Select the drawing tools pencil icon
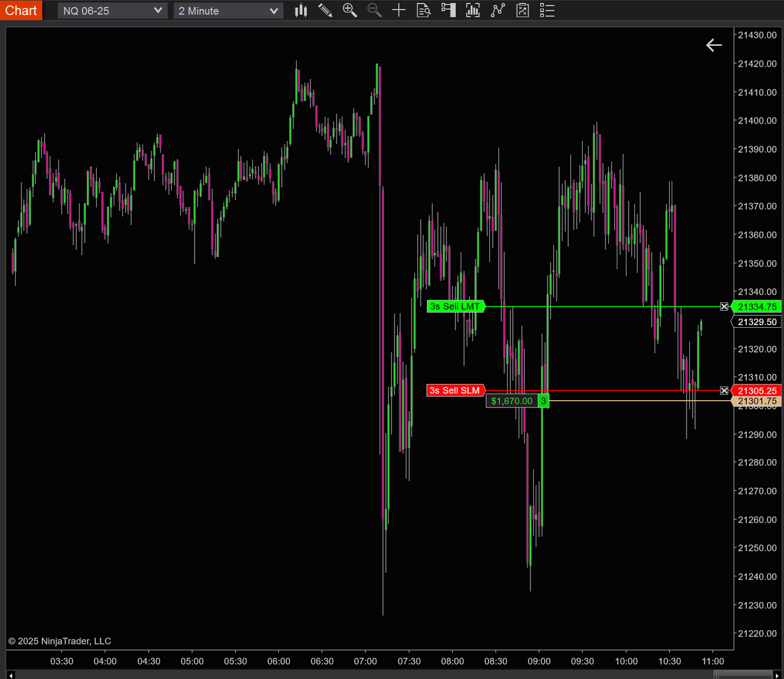784x679 pixels. pyautogui.click(x=325, y=10)
